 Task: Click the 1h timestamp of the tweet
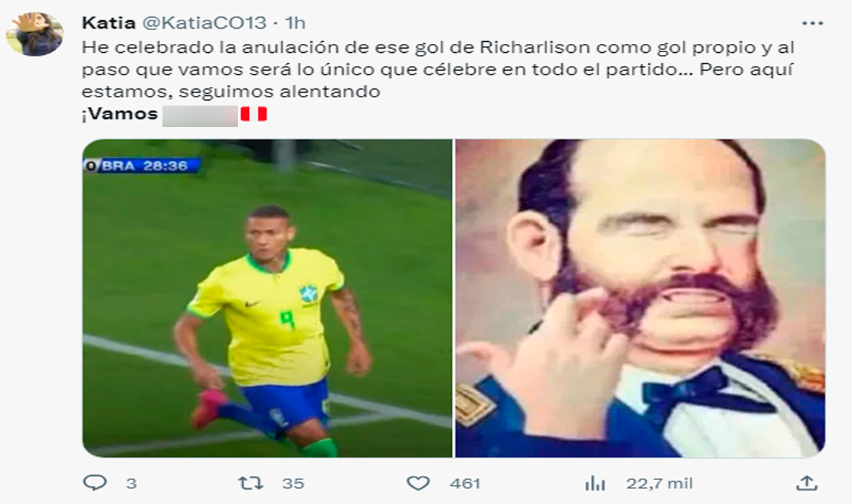point(295,23)
